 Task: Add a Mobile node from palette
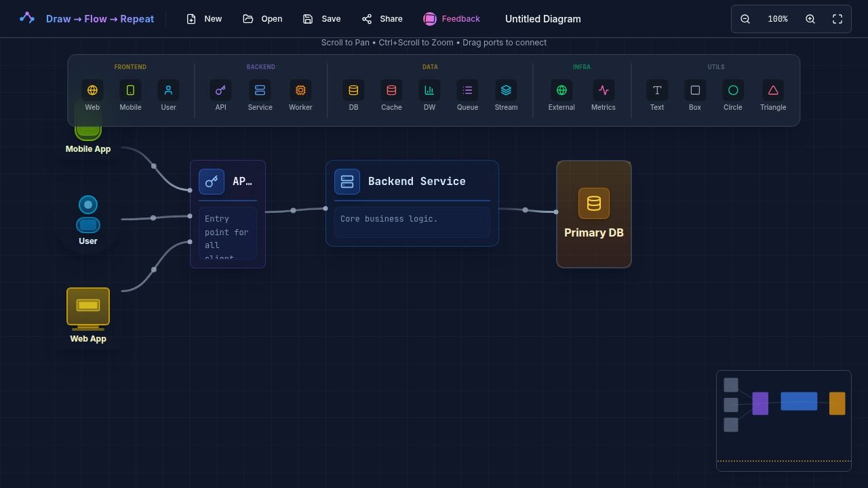pyautogui.click(x=130, y=96)
